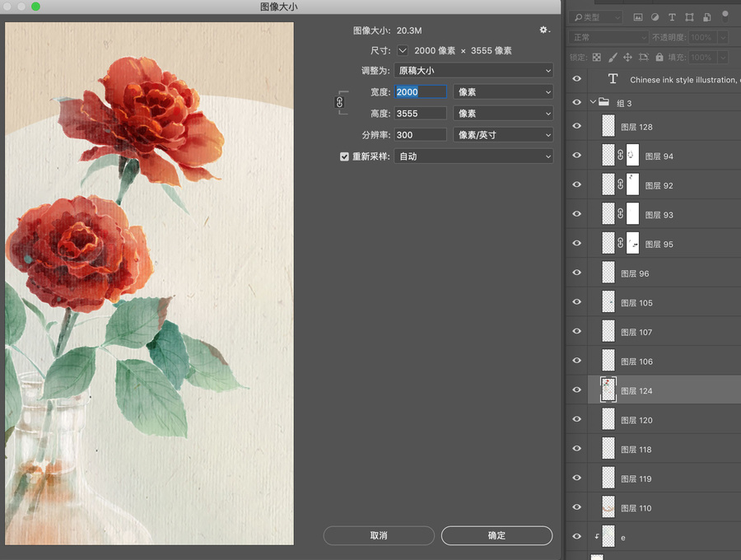Click the 高度 height input field

[x=420, y=114]
